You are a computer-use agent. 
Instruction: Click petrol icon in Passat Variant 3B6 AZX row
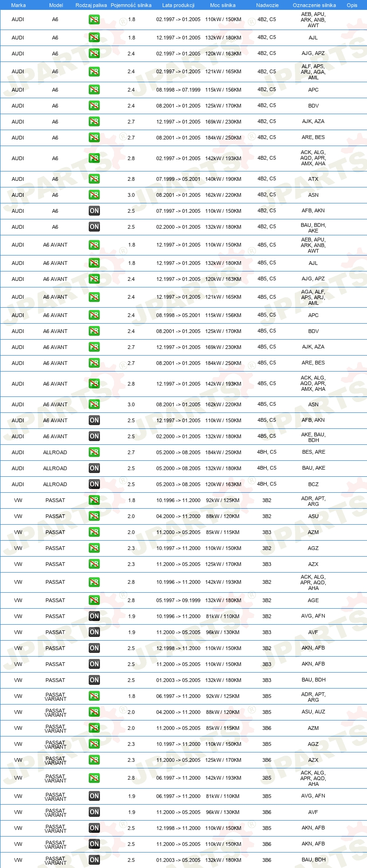(94, 760)
